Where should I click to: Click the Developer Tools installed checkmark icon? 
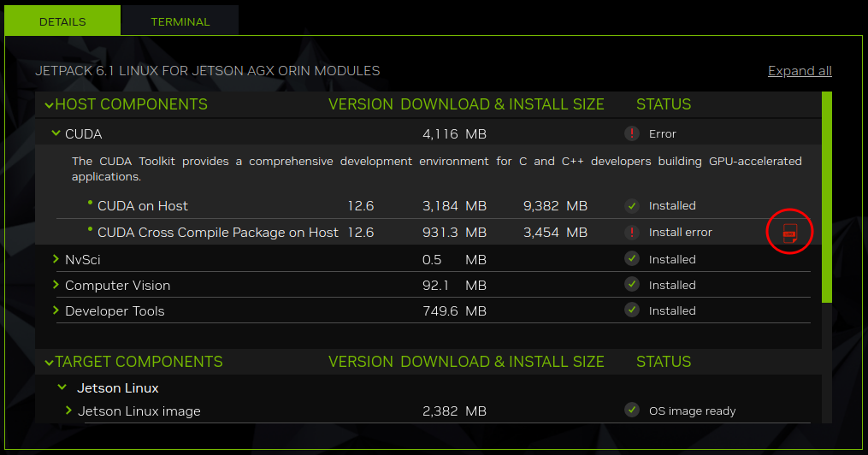tap(631, 310)
